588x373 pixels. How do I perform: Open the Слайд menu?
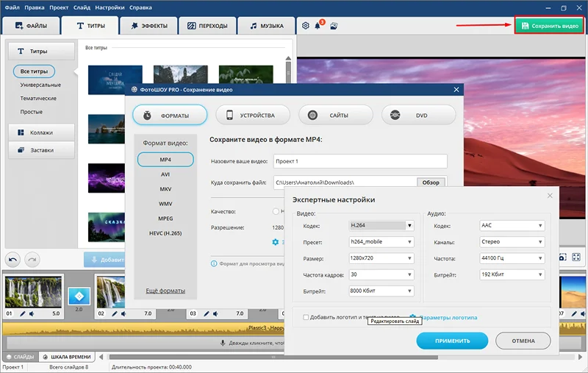tap(83, 7)
